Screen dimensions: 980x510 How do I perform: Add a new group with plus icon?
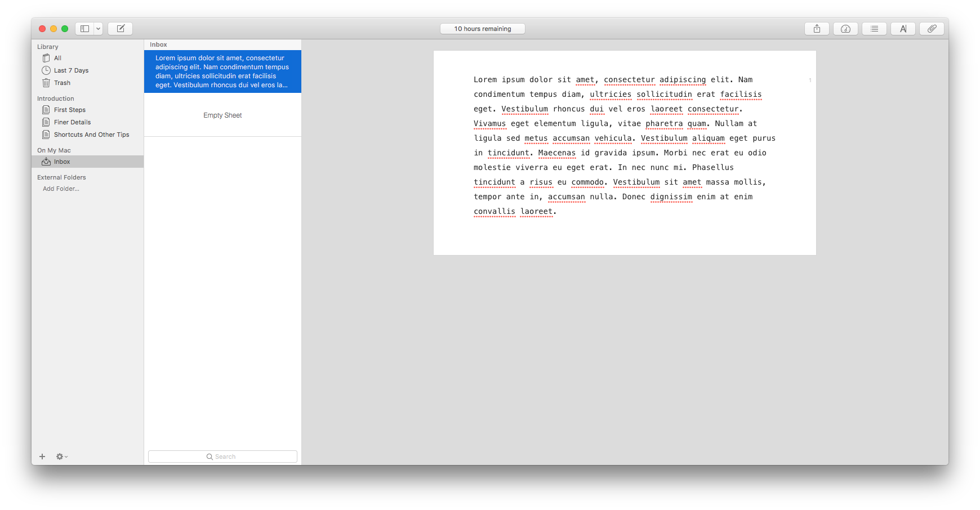42,457
